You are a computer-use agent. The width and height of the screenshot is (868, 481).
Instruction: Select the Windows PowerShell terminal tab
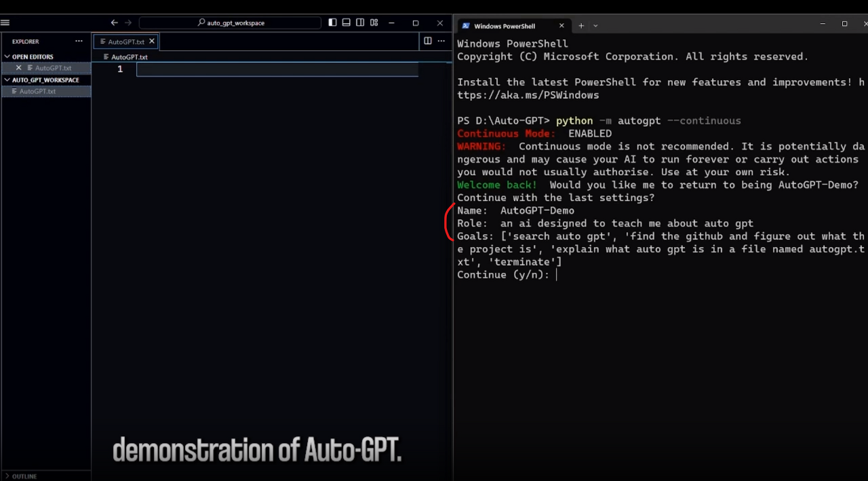click(x=514, y=26)
